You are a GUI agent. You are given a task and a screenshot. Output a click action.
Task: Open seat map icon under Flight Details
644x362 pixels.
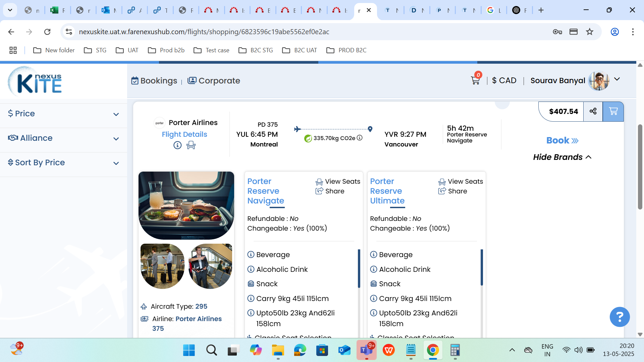(191, 145)
